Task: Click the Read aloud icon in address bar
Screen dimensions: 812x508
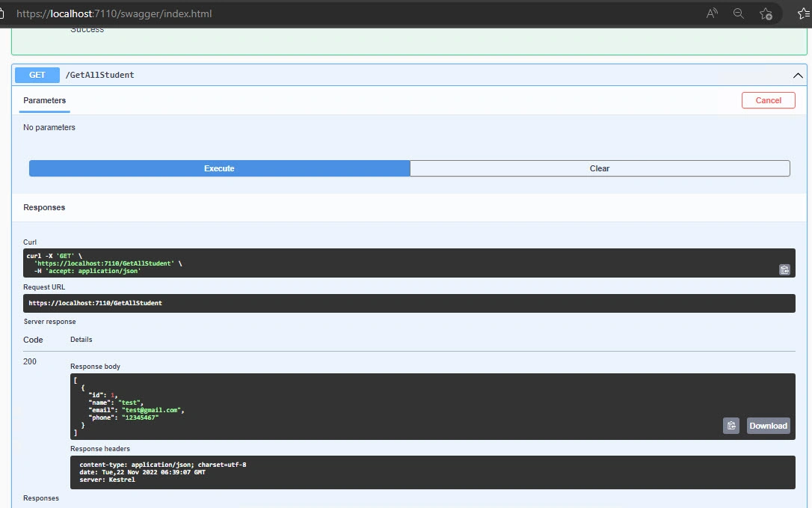Action: click(712, 13)
